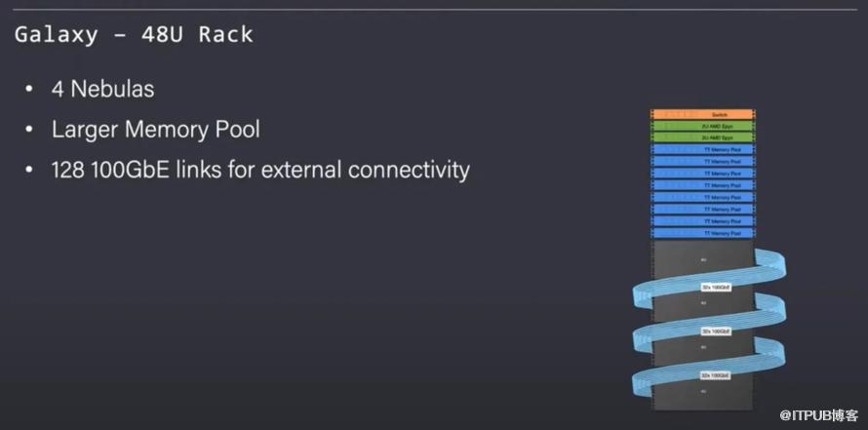This screenshot has height=430, width=868.
Task: Click the orange Switch block on the rack
Action: (x=703, y=114)
